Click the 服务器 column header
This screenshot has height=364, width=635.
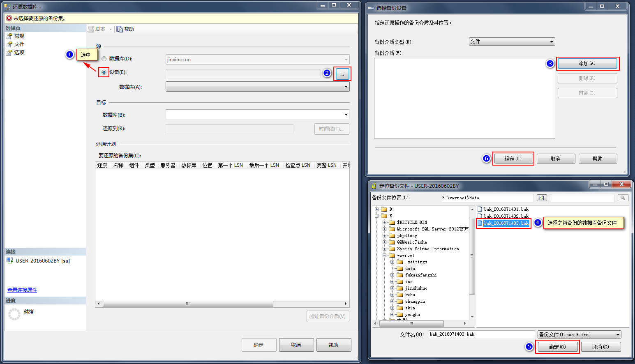[x=168, y=165]
